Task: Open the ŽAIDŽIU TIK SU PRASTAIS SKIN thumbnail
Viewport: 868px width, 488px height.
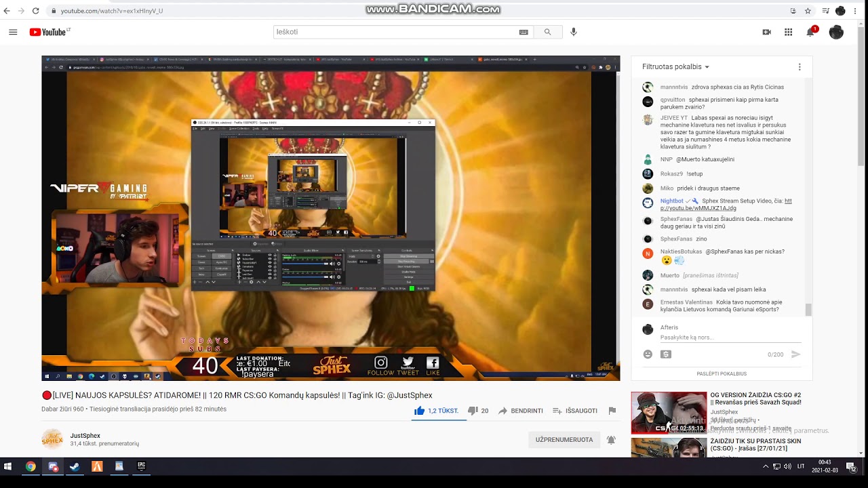Action: 669,447
